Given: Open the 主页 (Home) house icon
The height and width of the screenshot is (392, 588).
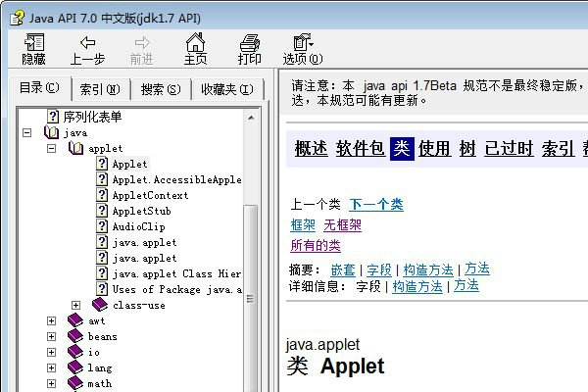Looking at the screenshot, I should pos(195,42).
